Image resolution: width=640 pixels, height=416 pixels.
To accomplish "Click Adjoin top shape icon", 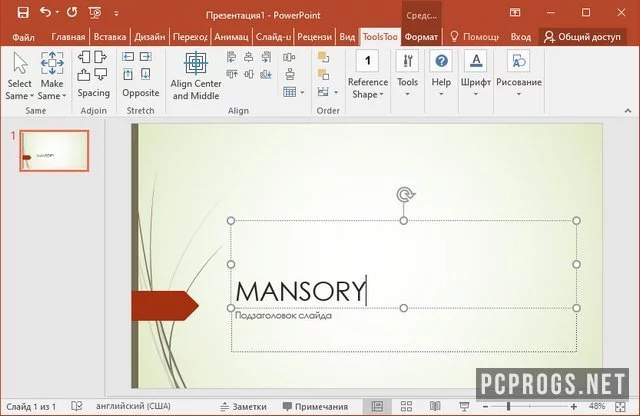I will (84, 75).
